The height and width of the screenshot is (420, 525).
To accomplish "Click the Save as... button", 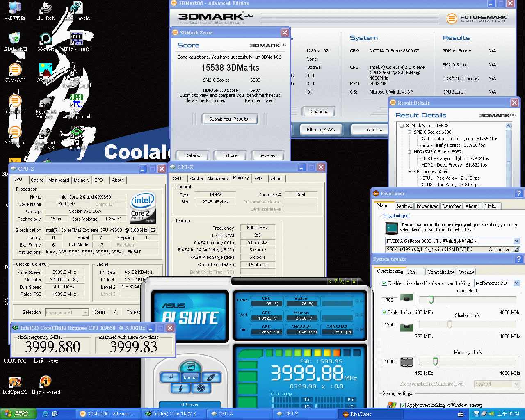I will pos(269,155).
